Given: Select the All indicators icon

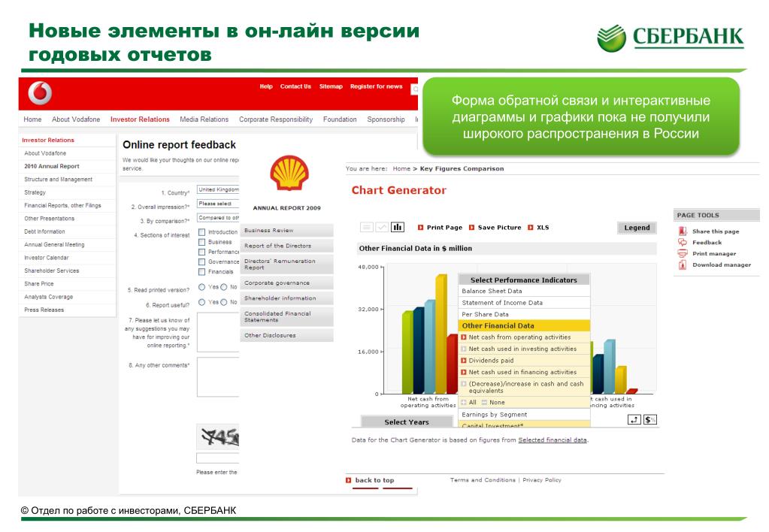Looking at the screenshot, I should click(x=464, y=402).
